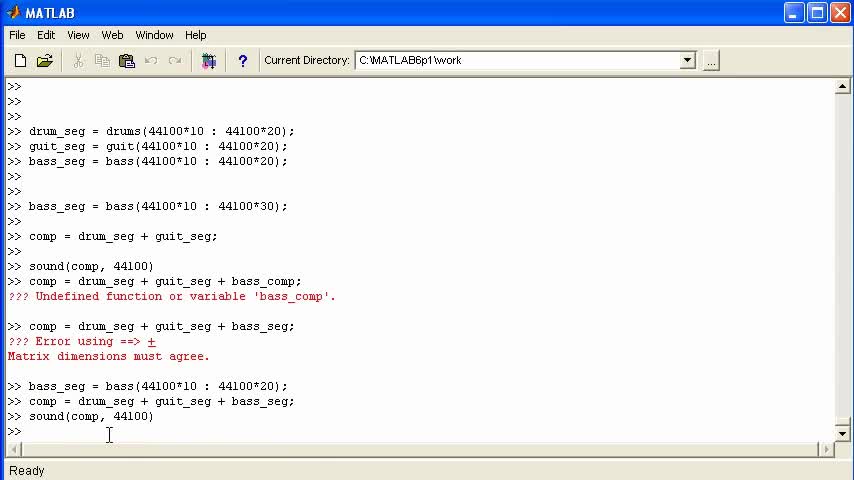
Task: Click 'Current Directory:' label
Action: (307, 60)
